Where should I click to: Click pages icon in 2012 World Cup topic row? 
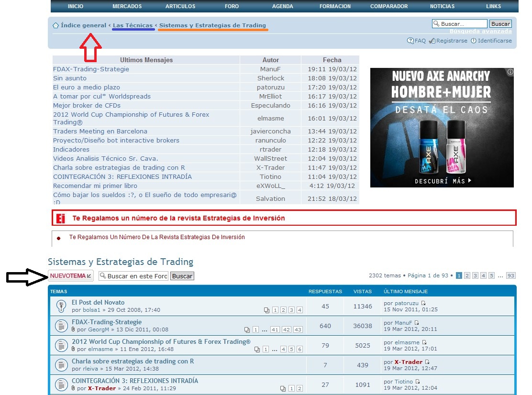(257, 350)
